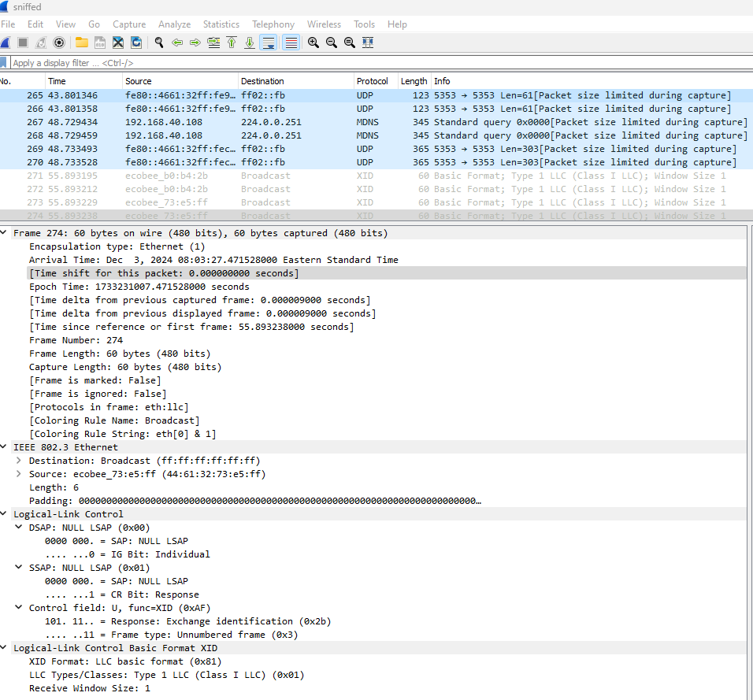Viewport: 753px width, 700px height.
Task: Restart the current capture
Action: 40,42
